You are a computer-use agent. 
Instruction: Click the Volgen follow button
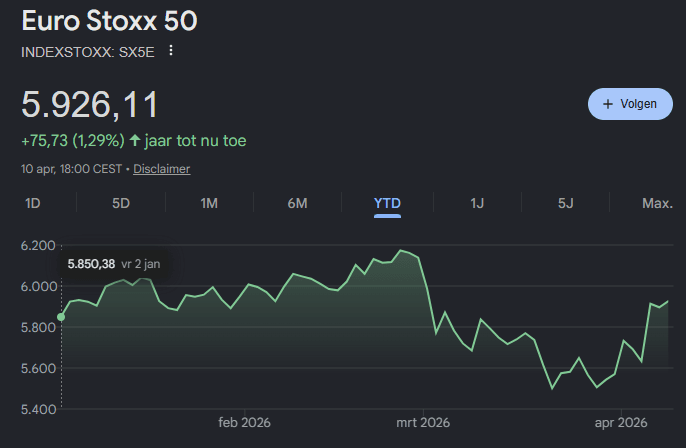click(x=630, y=104)
